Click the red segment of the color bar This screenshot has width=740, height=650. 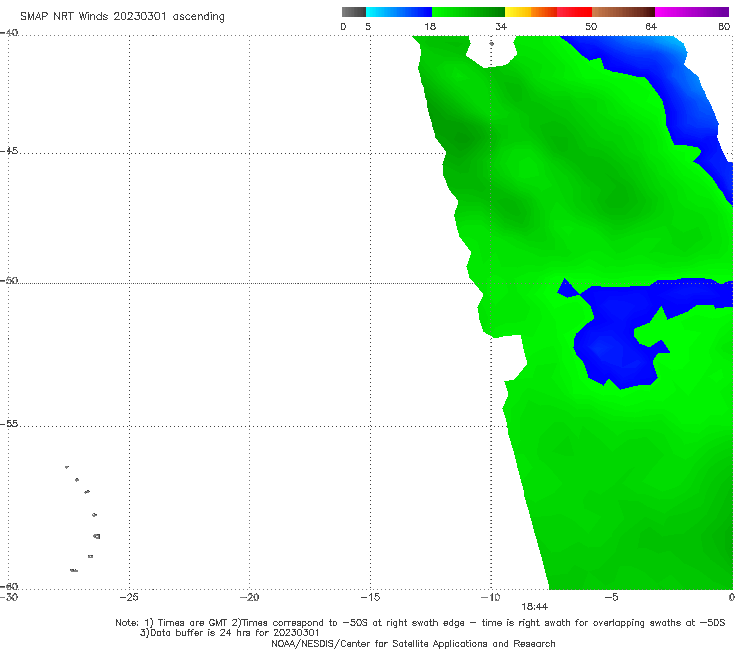point(574,12)
